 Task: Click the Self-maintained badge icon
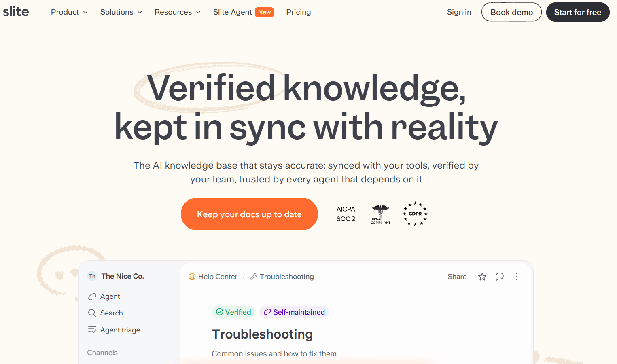267,312
